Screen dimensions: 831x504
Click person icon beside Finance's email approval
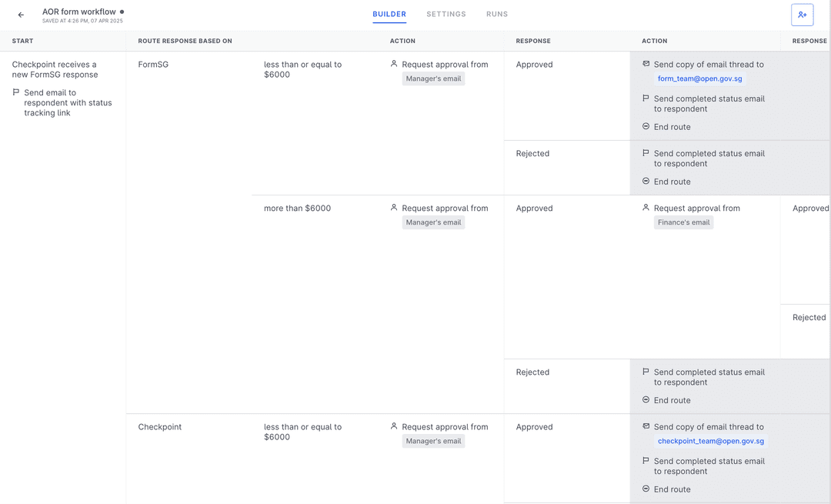646,207
